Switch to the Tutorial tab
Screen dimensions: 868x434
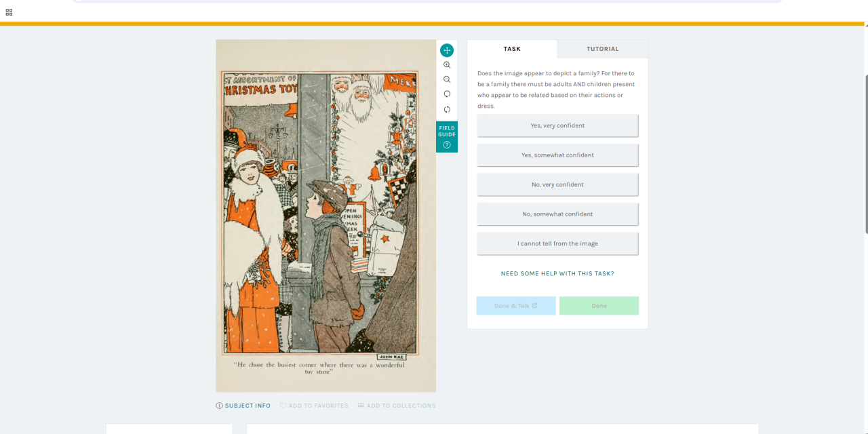click(x=603, y=49)
